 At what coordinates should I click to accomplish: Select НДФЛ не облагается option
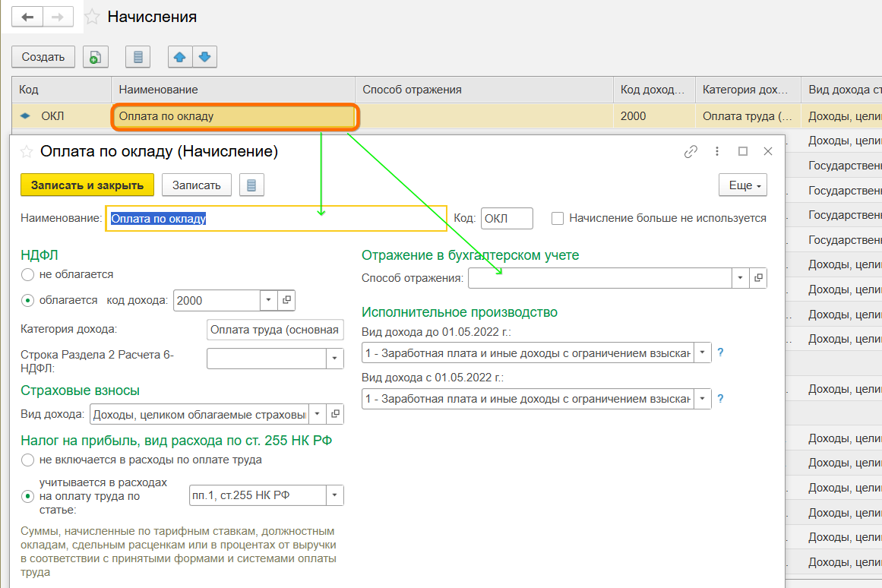coord(27,274)
